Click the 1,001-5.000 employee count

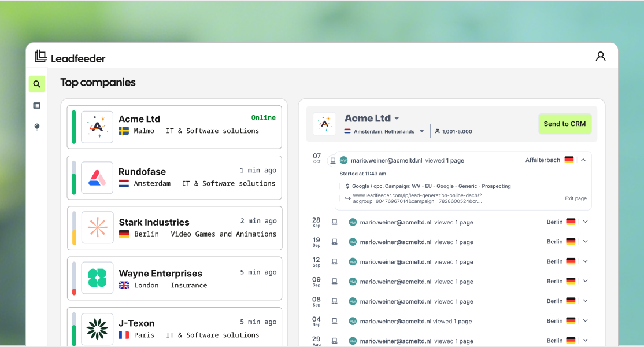[x=457, y=131]
